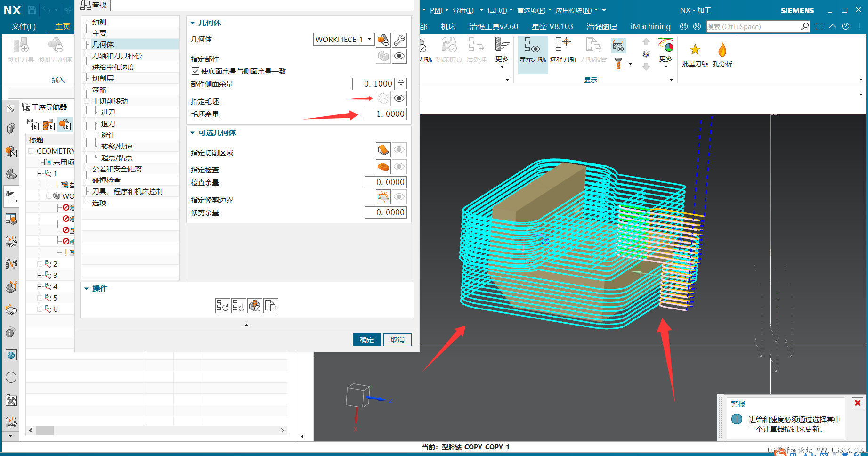Open the 孔分析 flame icon tool
The image size is (868, 456).
[722, 49]
